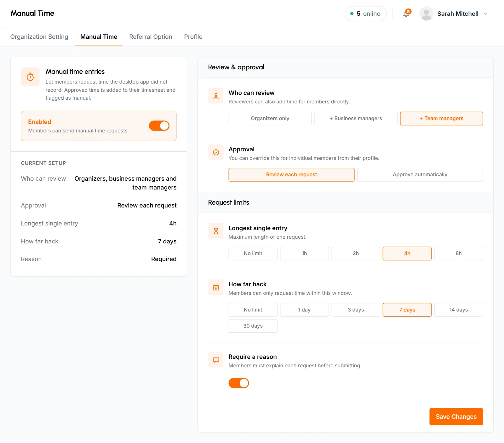This screenshot has height=443, width=504.
Task: Set How far back to 7 days
Action: 407,310
